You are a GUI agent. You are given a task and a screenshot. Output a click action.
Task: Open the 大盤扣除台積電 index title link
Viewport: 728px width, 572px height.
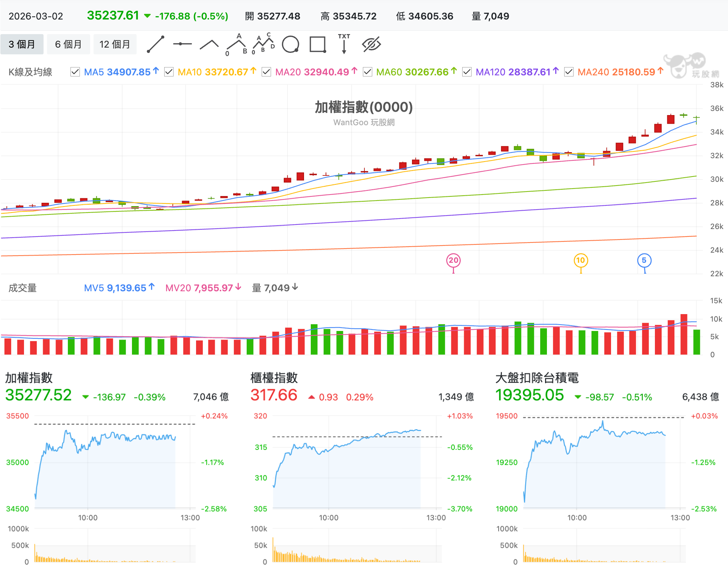click(537, 377)
